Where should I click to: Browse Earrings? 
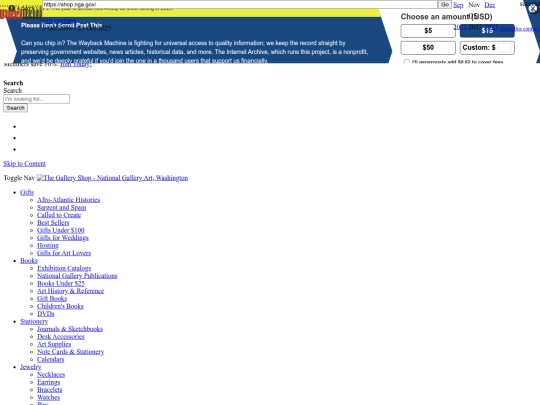(x=49, y=382)
